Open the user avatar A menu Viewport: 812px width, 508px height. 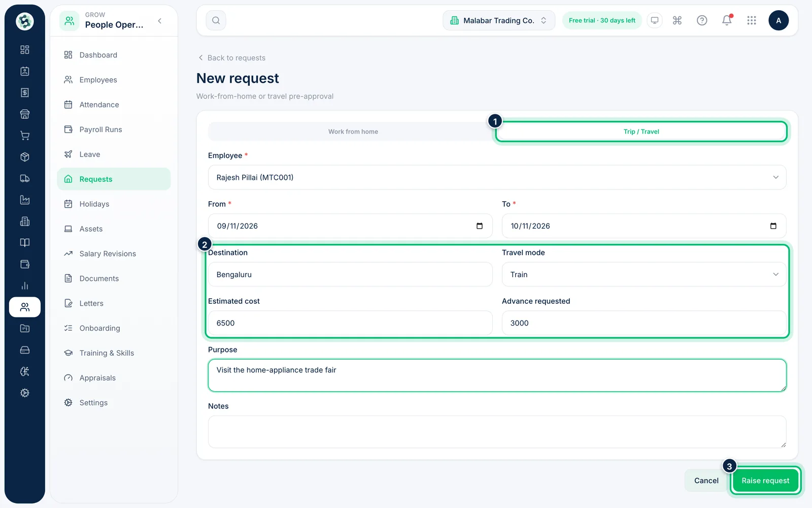779,20
